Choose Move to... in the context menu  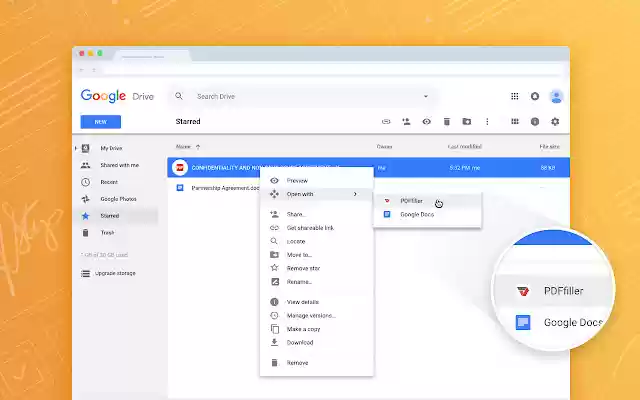click(x=316, y=255)
